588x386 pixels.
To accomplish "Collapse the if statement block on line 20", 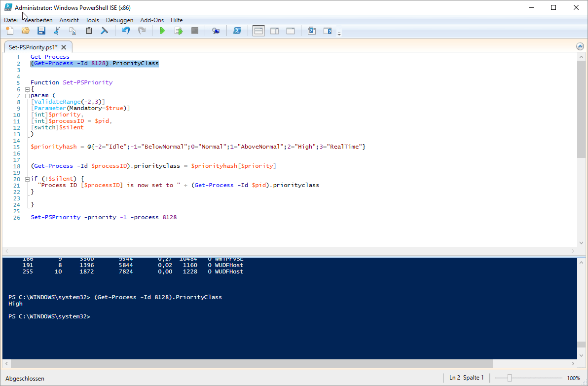I will tap(27, 178).
